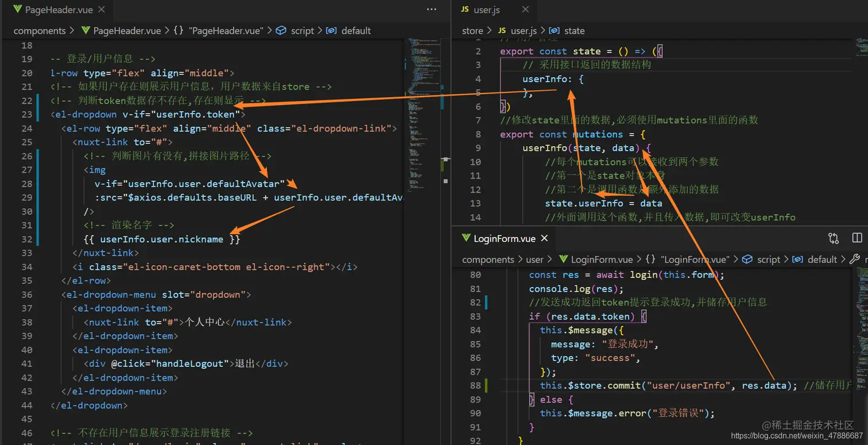Click 'components' breadcrumb in LoginForm.vue pane
This screenshot has height=445, width=868.
488,260
